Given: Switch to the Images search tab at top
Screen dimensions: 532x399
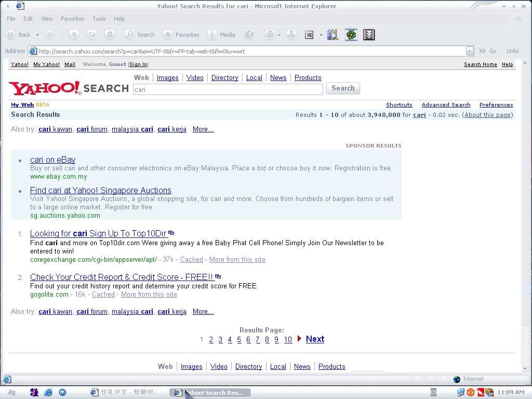Looking at the screenshot, I should [x=167, y=78].
